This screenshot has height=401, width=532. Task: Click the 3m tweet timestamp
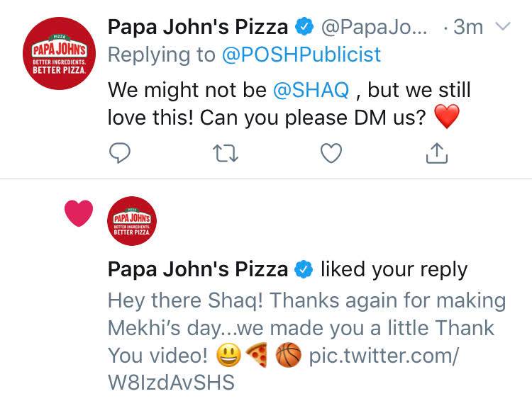tap(468, 27)
